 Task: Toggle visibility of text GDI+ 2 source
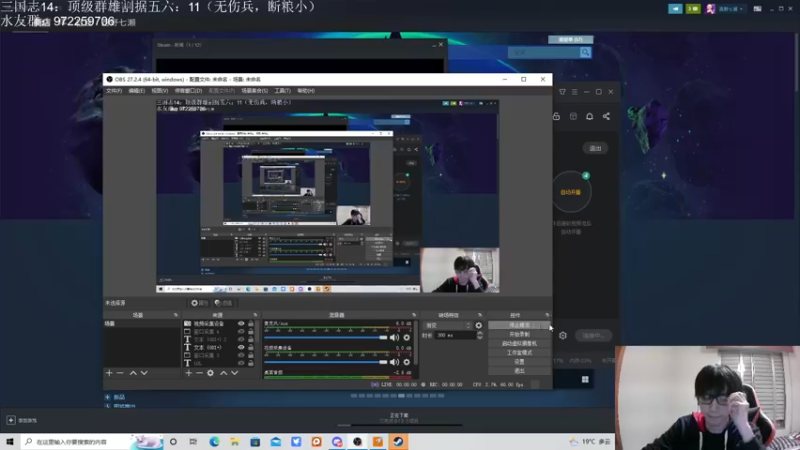(x=241, y=339)
